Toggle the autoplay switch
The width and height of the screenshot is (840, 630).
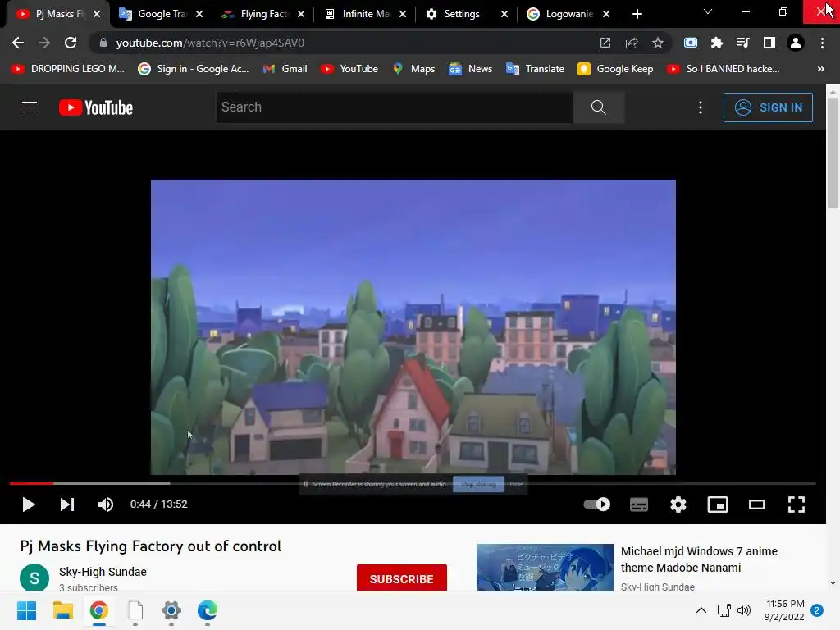pyautogui.click(x=597, y=504)
